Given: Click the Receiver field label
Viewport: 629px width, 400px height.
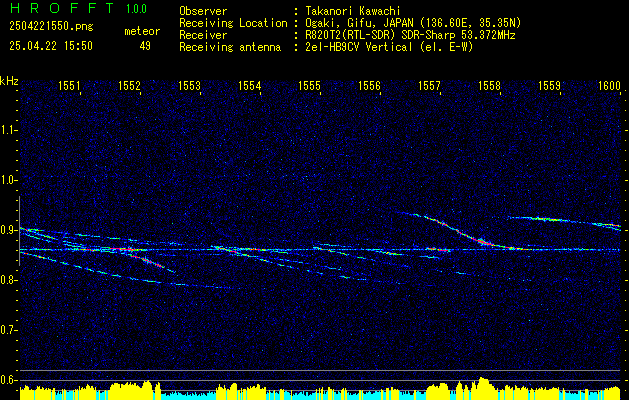Looking at the screenshot, I should tap(203, 35).
